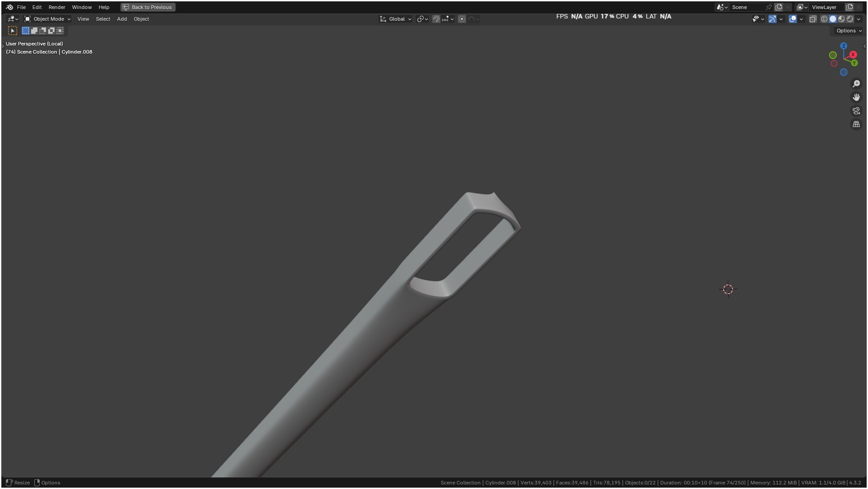Open the viewport Add menu
This screenshot has height=489, width=868.
point(122,19)
